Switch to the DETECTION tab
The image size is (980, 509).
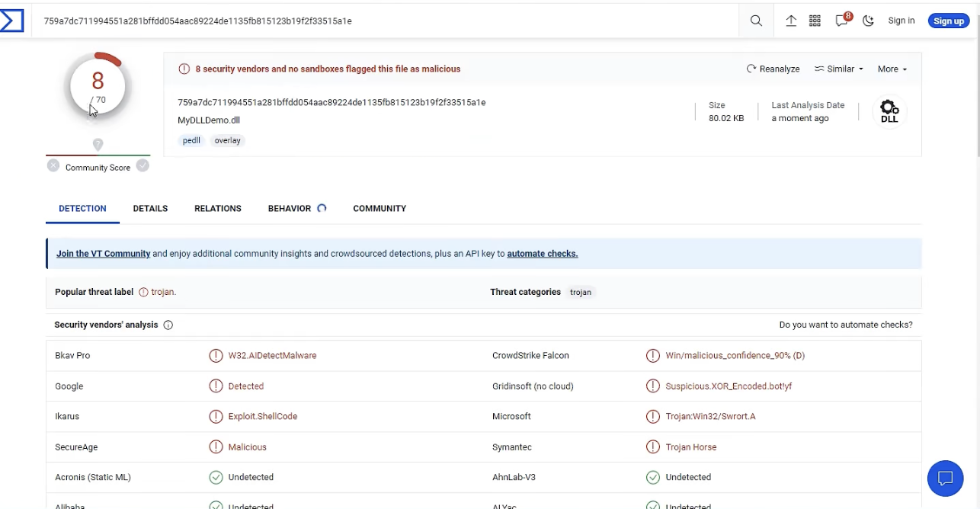pyautogui.click(x=82, y=208)
